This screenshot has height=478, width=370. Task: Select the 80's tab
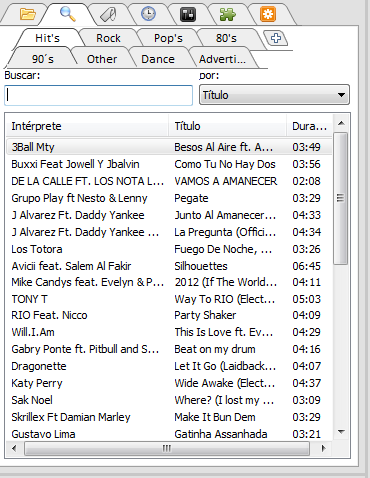pos(226,38)
